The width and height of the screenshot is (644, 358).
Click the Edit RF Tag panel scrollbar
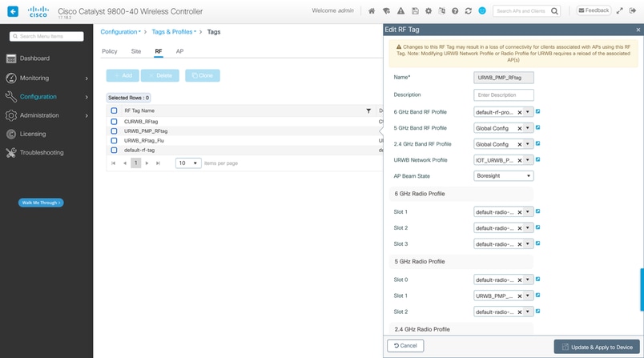click(642, 289)
